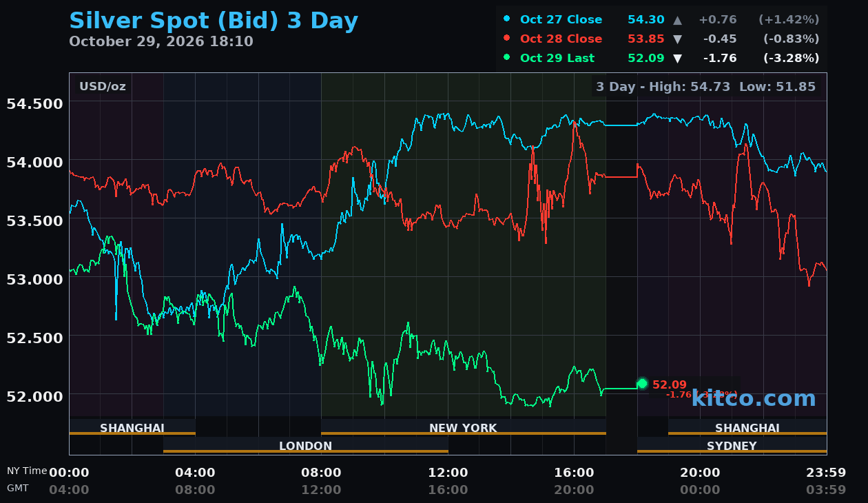Click the GMT 16:00 label in the gray row
The width and height of the screenshot is (868, 503).
click(x=448, y=490)
